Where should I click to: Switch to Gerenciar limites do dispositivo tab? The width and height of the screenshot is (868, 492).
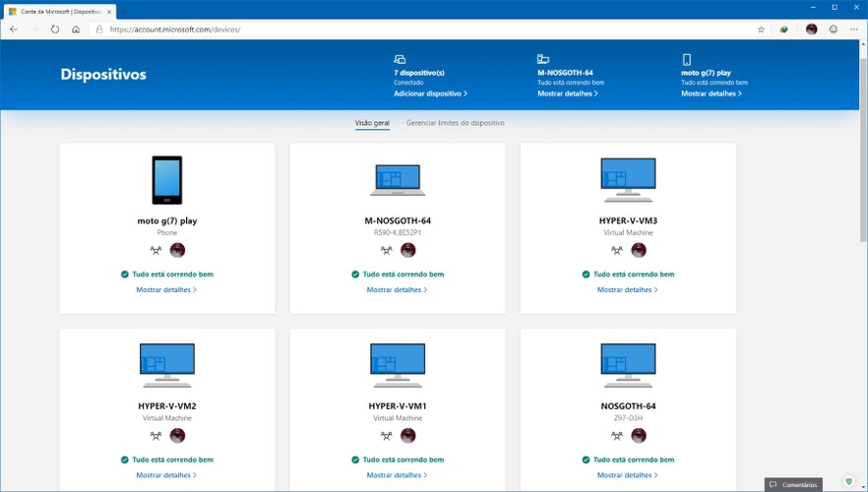pos(455,123)
